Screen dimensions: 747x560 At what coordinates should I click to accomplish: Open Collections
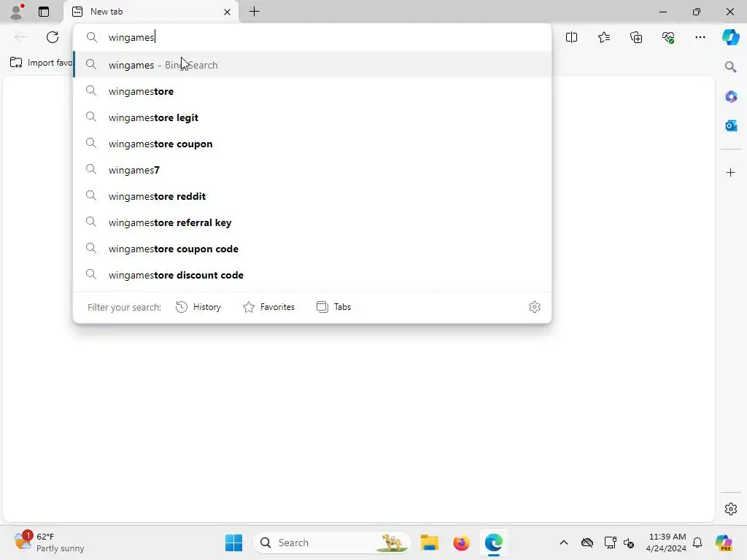point(636,37)
